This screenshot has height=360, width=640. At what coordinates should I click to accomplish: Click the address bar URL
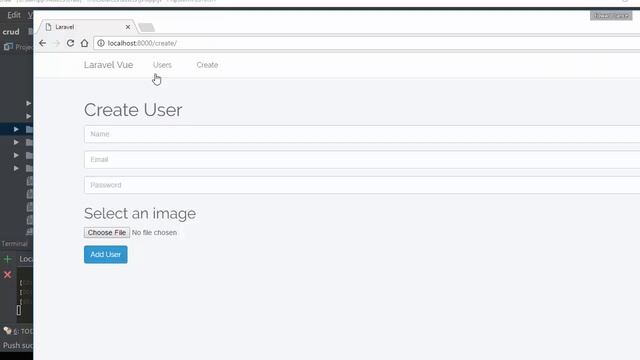pyautogui.click(x=142, y=43)
